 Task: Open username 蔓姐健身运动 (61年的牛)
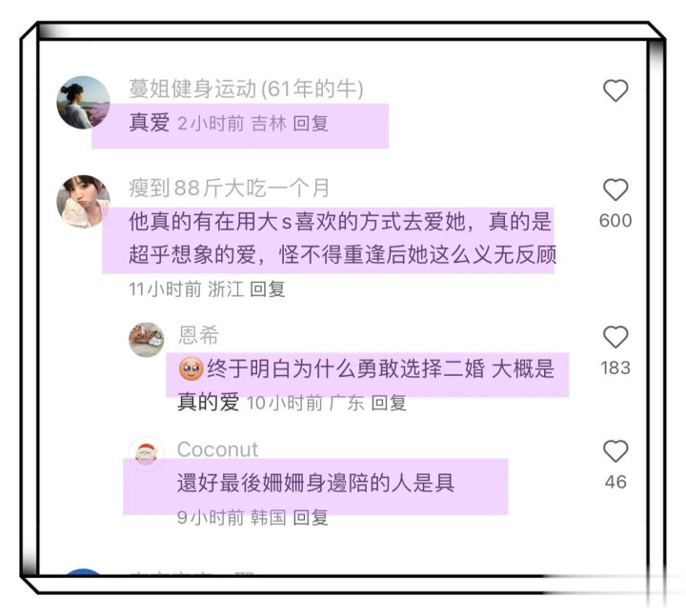pyautogui.click(x=246, y=89)
